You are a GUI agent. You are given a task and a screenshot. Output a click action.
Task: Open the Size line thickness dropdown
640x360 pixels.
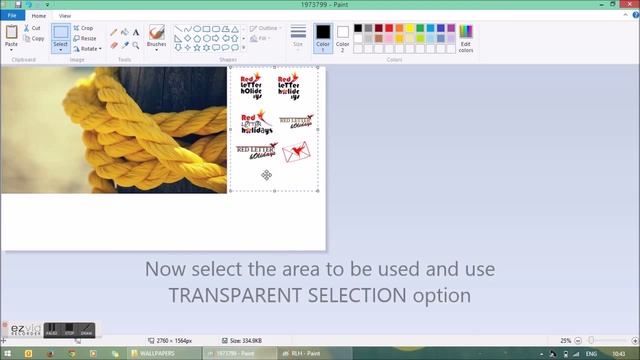coord(298,38)
